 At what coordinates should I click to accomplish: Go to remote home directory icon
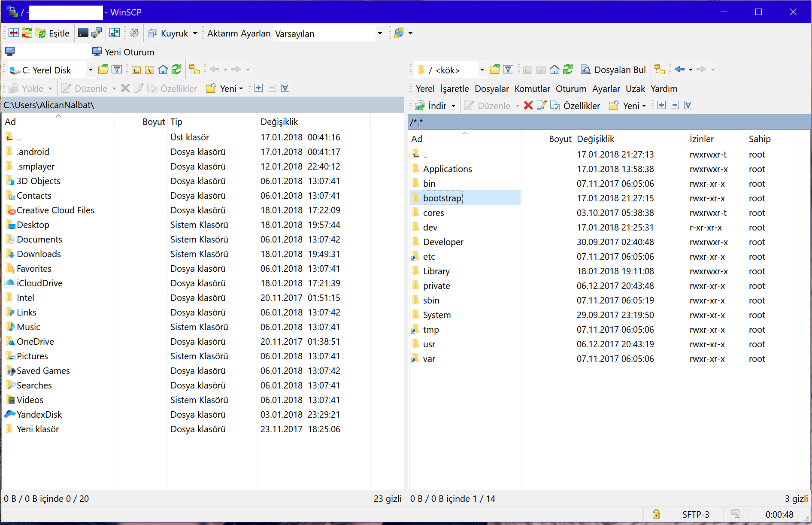click(554, 70)
